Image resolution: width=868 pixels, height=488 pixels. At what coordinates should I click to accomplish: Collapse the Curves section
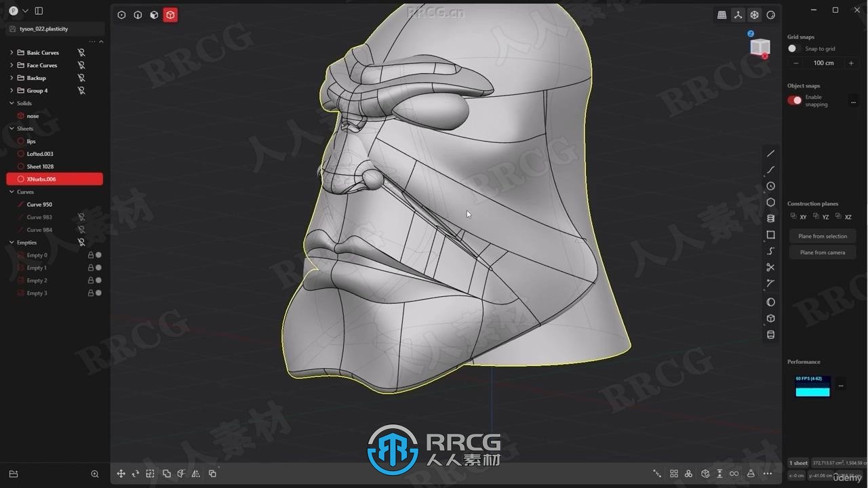pos(12,192)
